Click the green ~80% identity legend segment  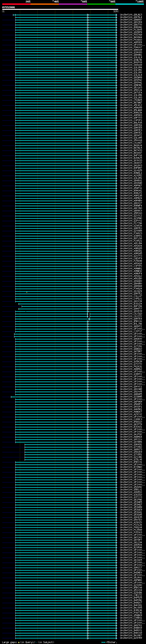click(x=101, y=4)
